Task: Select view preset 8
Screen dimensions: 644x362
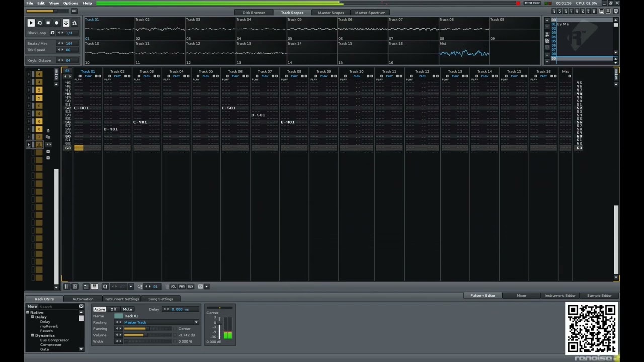Action: (594, 11)
